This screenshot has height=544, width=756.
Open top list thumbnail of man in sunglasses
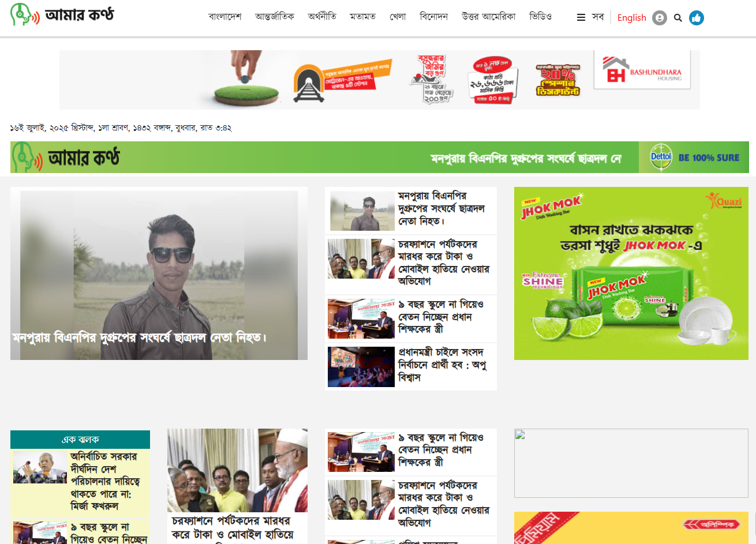(x=362, y=211)
